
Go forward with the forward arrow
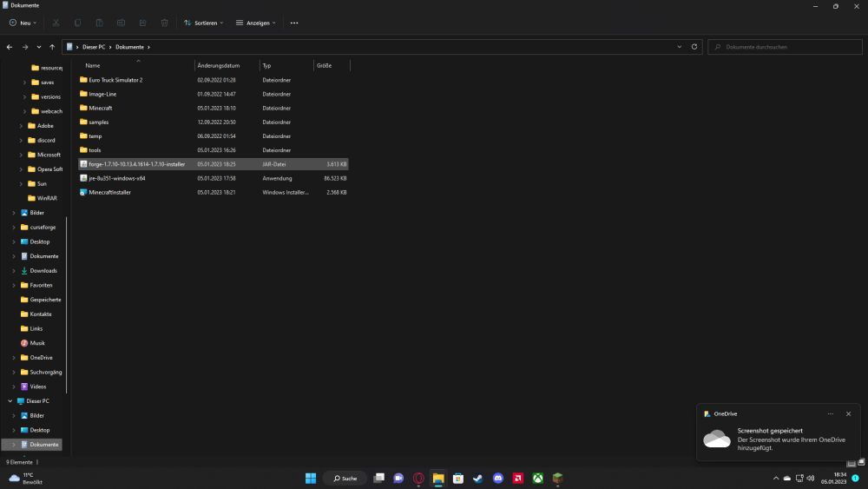pyautogui.click(x=25, y=47)
